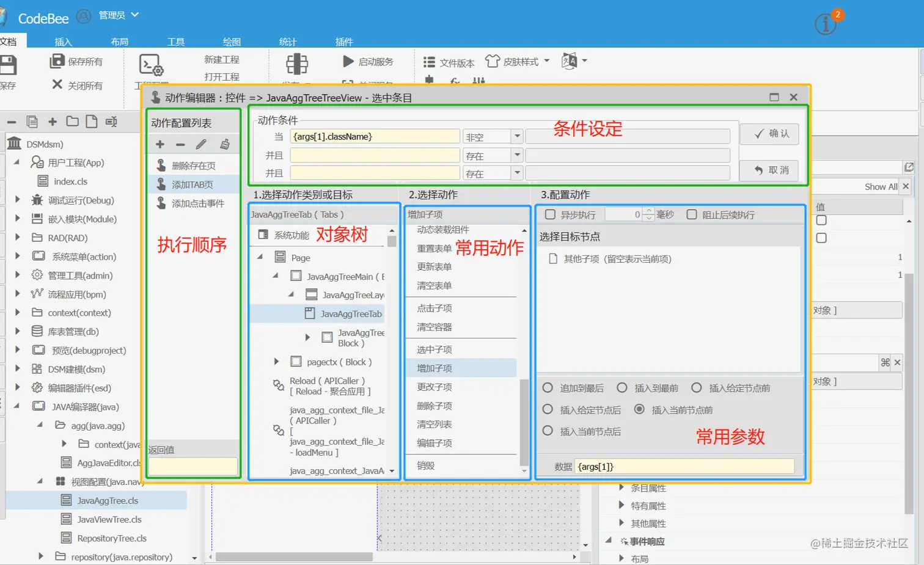Select the 插入到最前 radio button
The width and height of the screenshot is (924, 565).
pyautogui.click(x=622, y=388)
